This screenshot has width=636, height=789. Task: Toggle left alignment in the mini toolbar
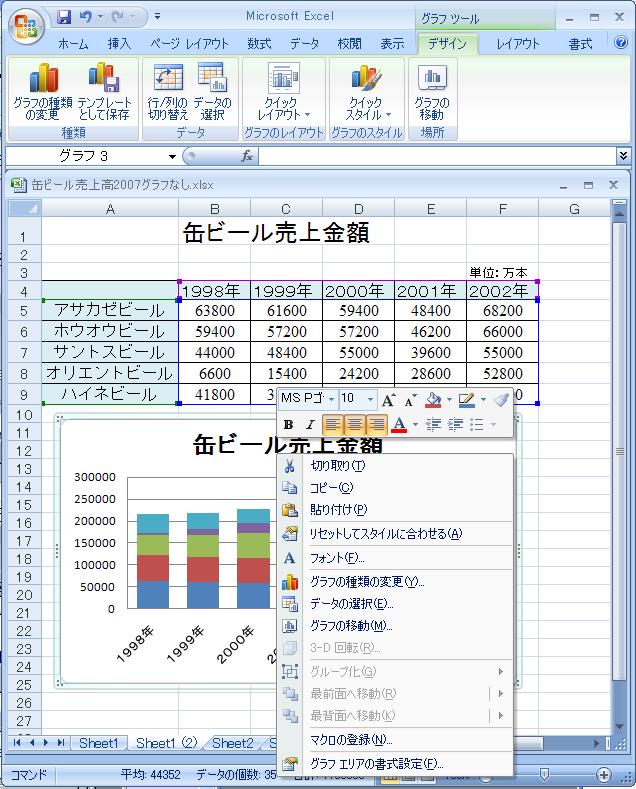[x=332, y=425]
